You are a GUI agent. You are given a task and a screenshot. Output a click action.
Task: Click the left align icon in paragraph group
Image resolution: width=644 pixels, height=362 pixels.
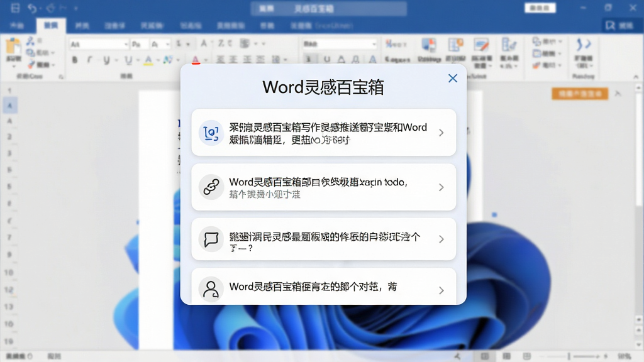(x=221, y=60)
